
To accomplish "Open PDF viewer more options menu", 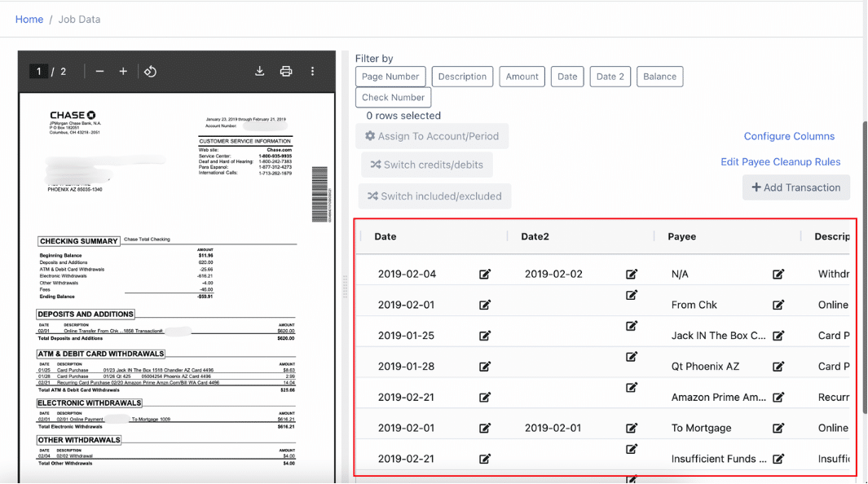I will tap(312, 72).
